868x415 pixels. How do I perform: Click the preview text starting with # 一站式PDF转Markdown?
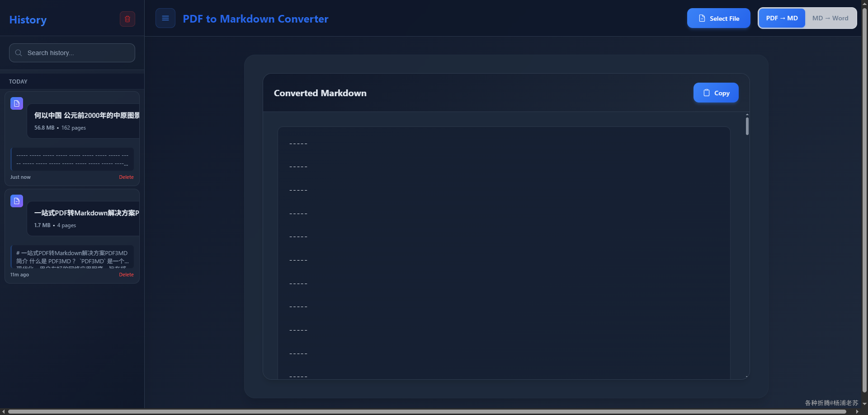coord(72,257)
